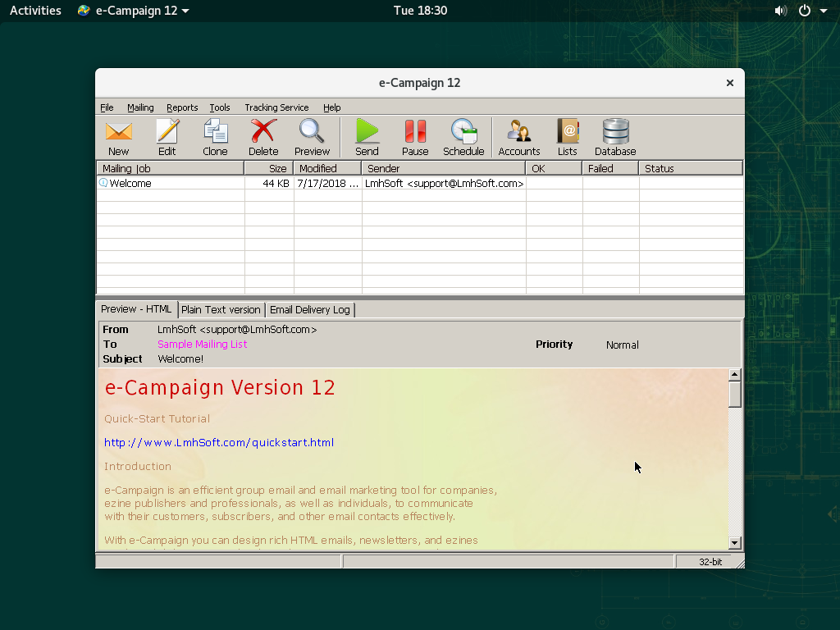Viewport: 840px width, 630px height.
Task: Create a New mailing job
Action: 118,138
